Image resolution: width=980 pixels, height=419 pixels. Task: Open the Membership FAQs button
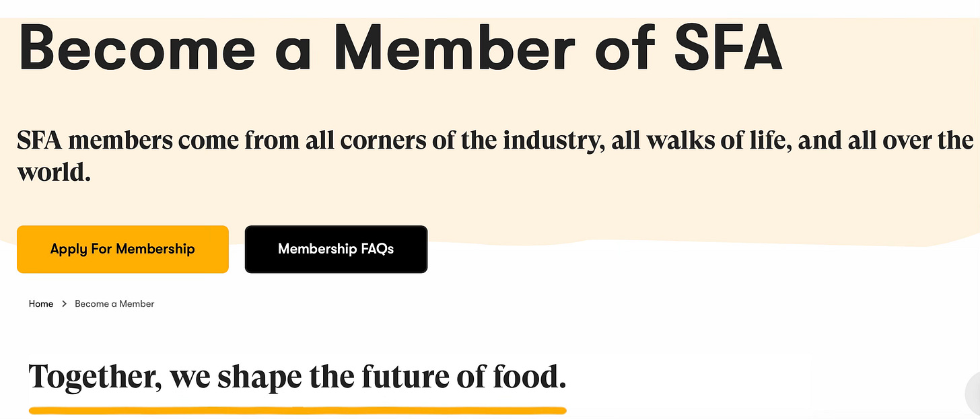coord(336,249)
